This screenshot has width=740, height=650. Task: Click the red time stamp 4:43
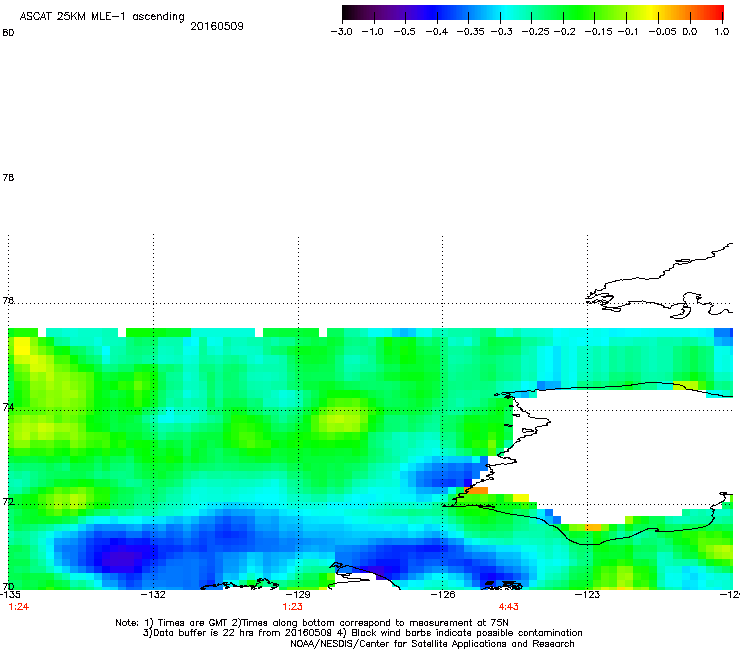(x=509, y=607)
